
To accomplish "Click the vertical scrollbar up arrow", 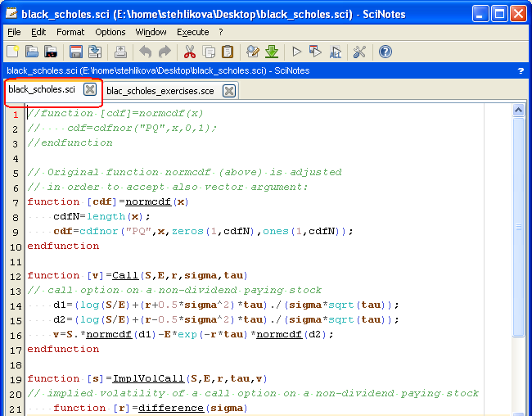I will tap(518, 110).
